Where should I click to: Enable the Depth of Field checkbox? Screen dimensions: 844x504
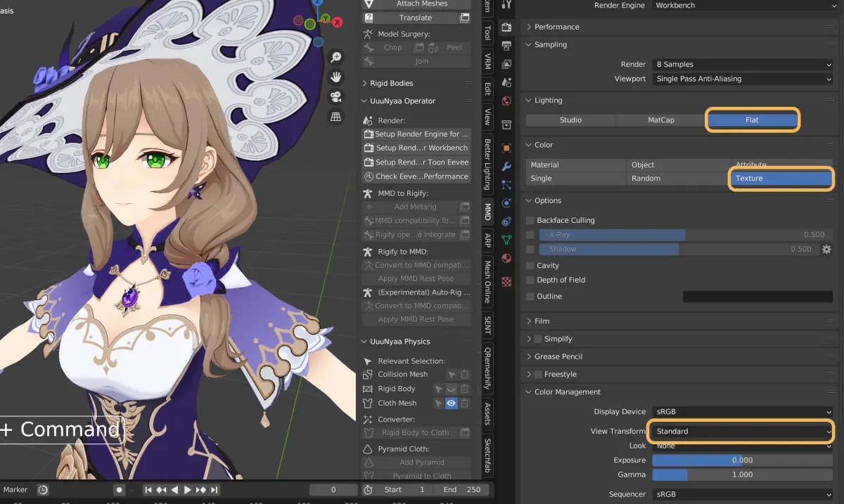[x=530, y=280]
